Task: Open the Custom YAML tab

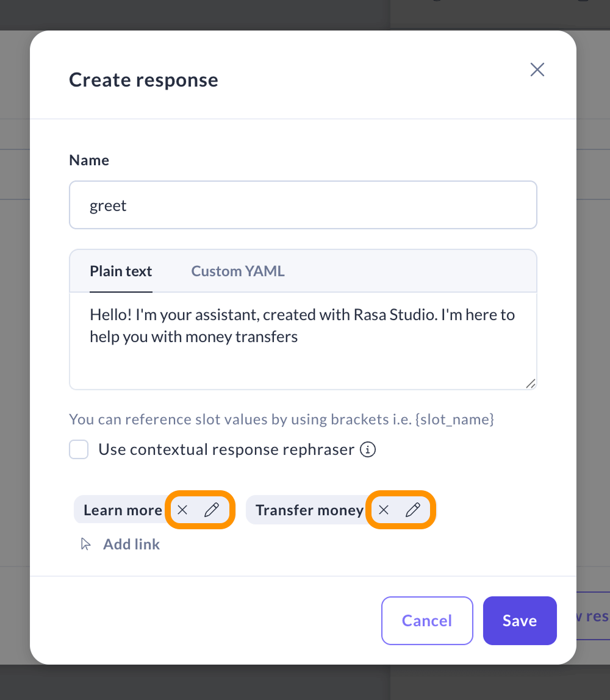Action: pyautogui.click(x=238, y=271)
